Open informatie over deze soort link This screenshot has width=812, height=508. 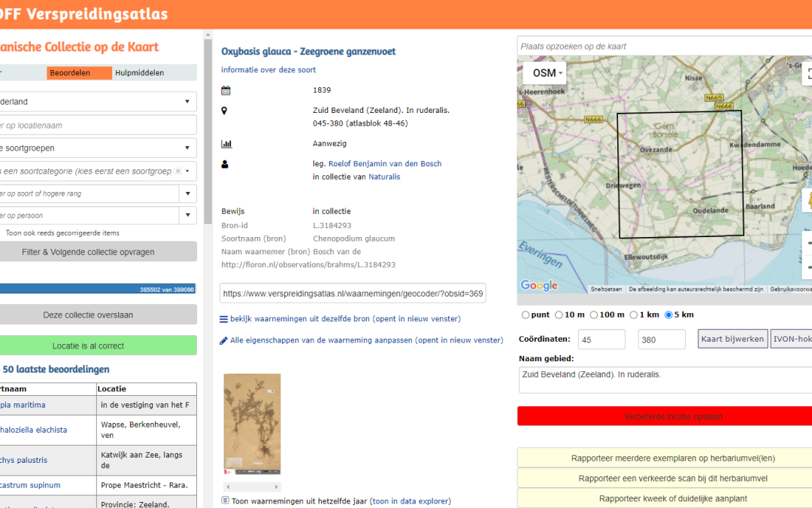tap(268, 70)
